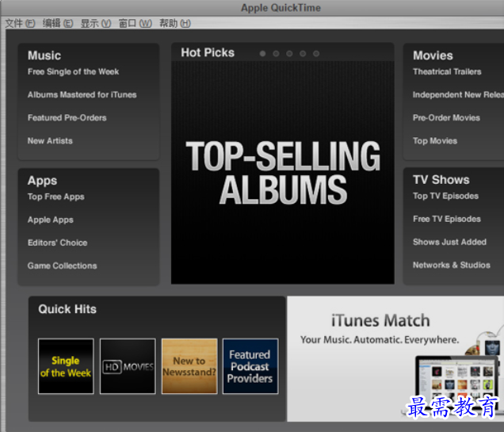Open Featured Pre-Orders in Music

click(x=67, y=118)
